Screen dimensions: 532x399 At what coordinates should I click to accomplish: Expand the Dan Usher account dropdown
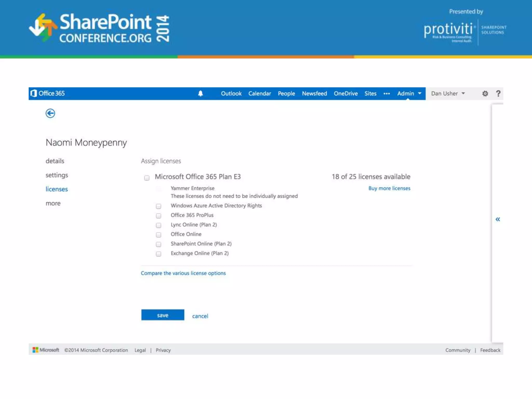[448, 94]
